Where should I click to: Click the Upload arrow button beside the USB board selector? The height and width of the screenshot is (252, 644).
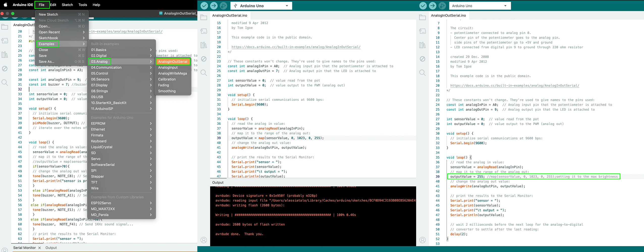coord(214,6)
